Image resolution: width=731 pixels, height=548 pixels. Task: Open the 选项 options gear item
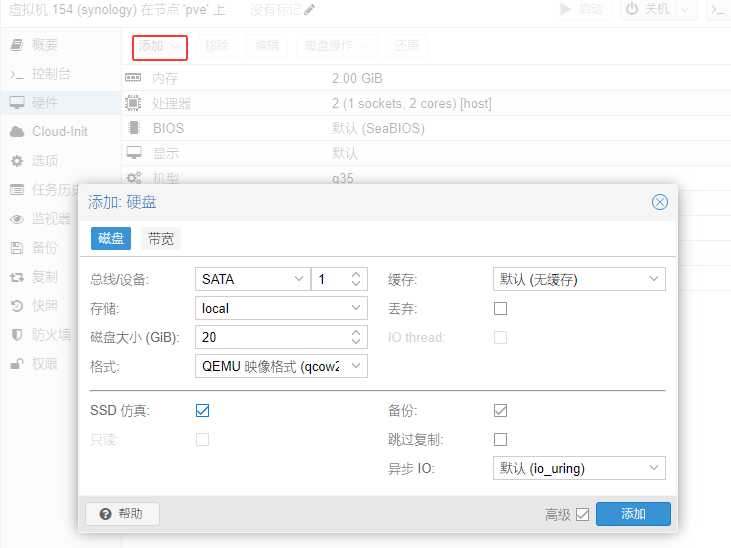[44, 160]
